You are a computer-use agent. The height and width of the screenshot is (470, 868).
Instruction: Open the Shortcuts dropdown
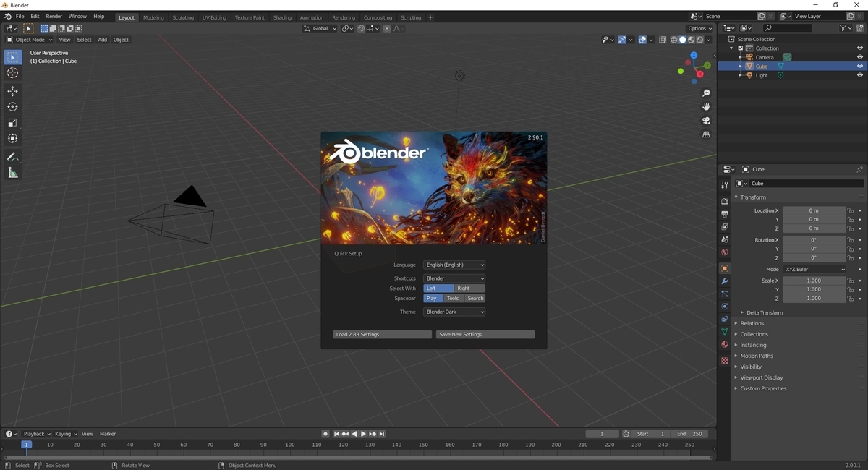(x=454, y=278)
